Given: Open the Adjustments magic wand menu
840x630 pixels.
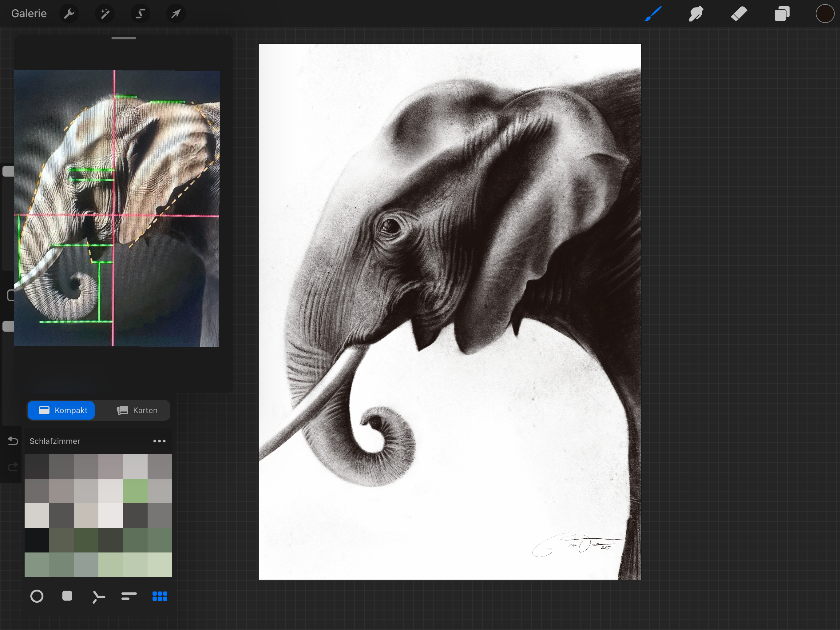Looking at the screenshot, I should (x=105, y=14).
